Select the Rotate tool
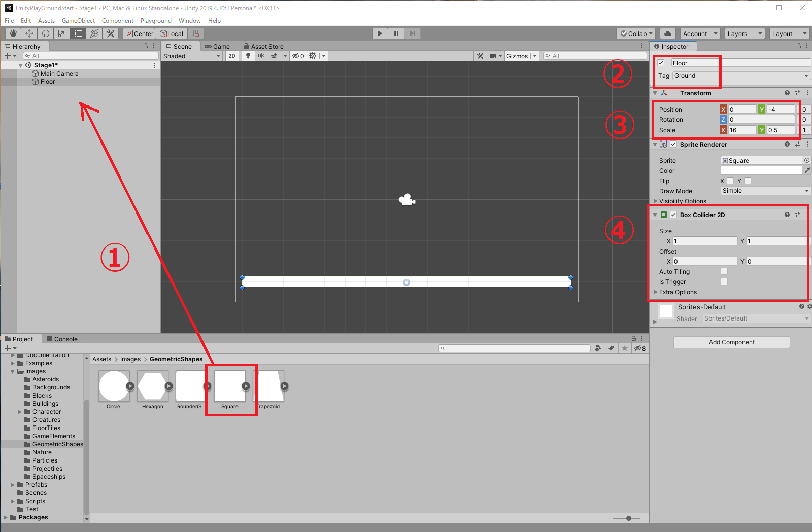The height and width of the screenshot is (532, 812). [x=46, y=33]
